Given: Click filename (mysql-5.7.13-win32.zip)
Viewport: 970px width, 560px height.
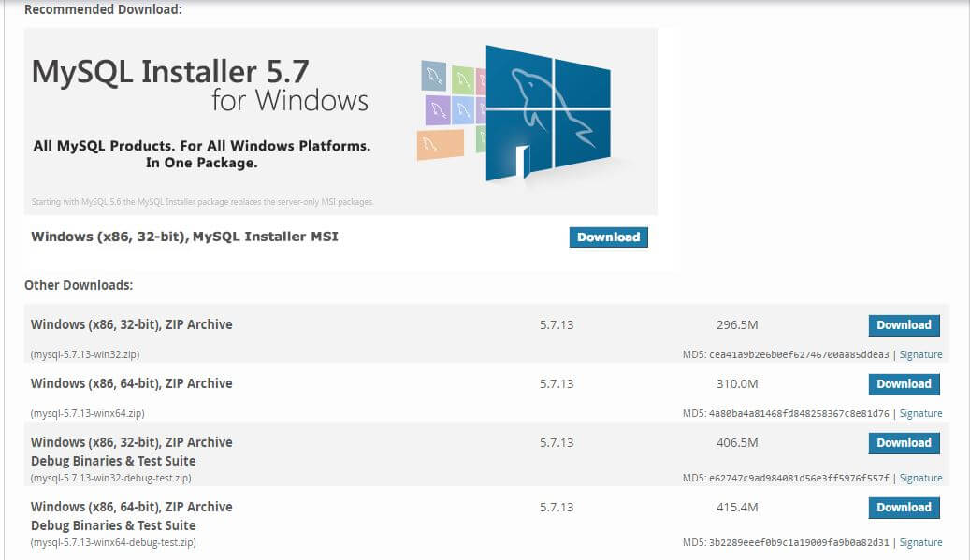Looking at the screenshot, I should [x=85, y=354].
